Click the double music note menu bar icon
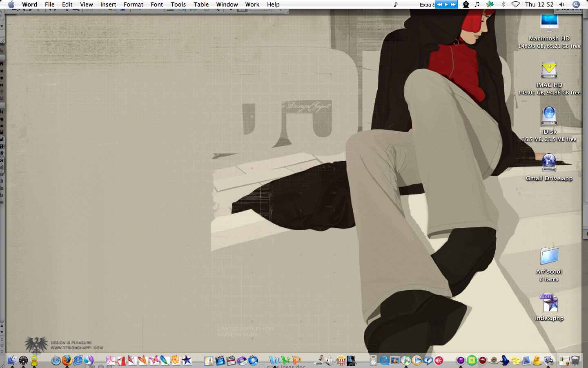 [477, 4]
